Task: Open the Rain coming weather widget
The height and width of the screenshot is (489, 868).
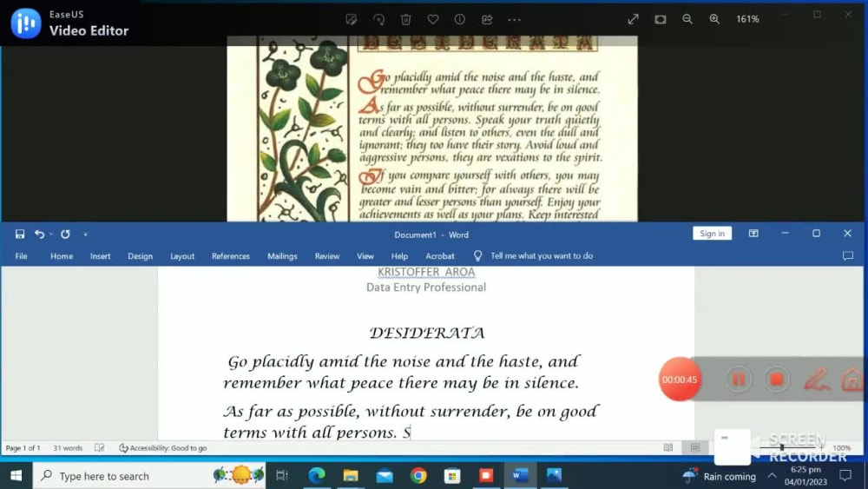Action: (720, 476)
